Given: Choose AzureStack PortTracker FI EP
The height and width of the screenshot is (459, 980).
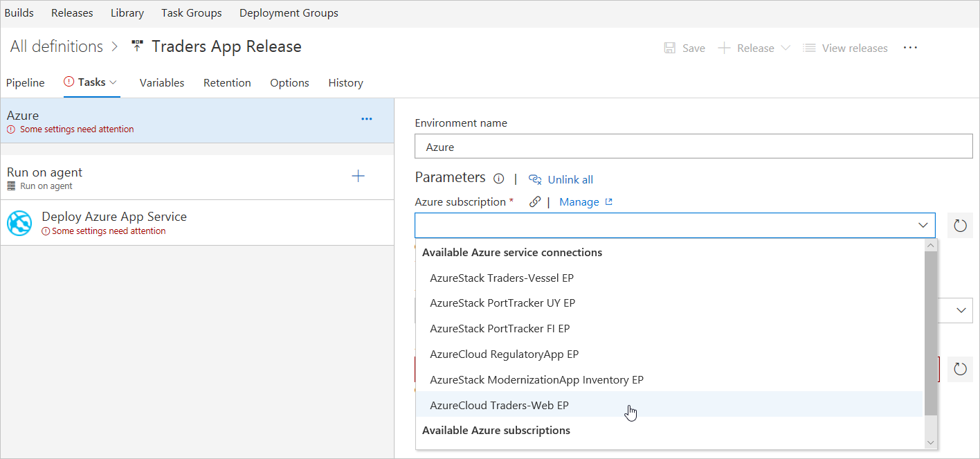Looking at the screenshot, I should click(x=669, y=328).
